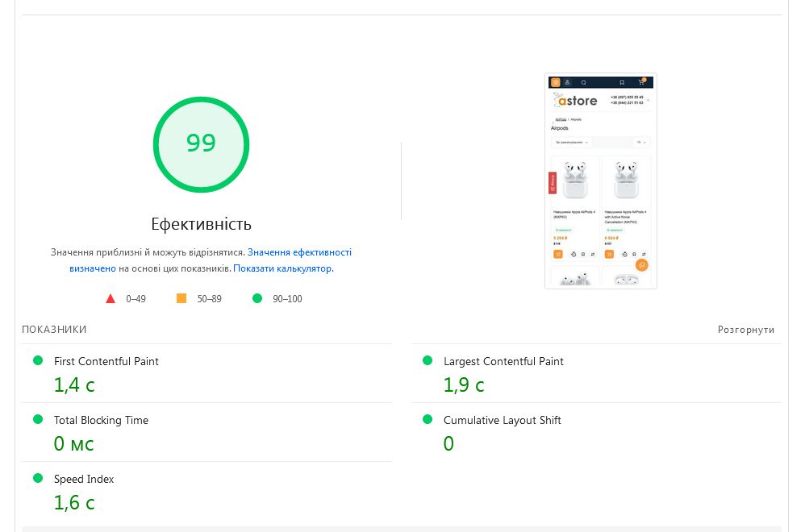Image resolution: width=805 pixels, height=532 pixels.
Task: Click green status dot beside Largest Contentful Paint
Action: click(428, 360)
